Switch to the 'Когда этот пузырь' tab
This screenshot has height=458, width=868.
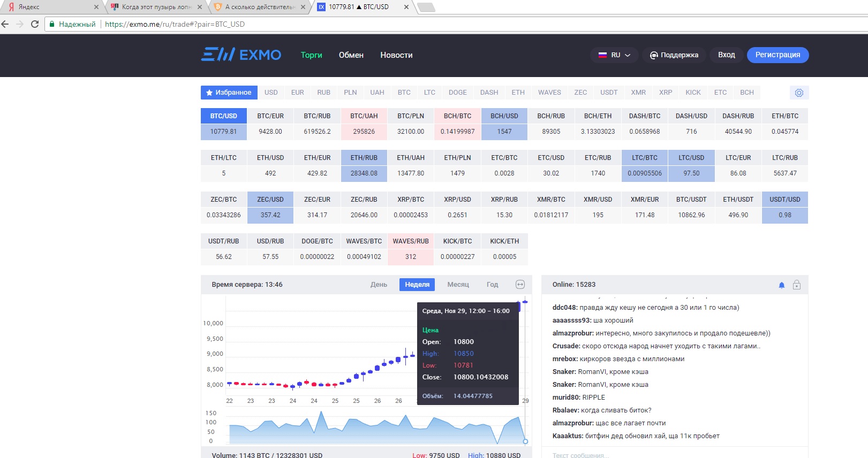tap(155, 7)
